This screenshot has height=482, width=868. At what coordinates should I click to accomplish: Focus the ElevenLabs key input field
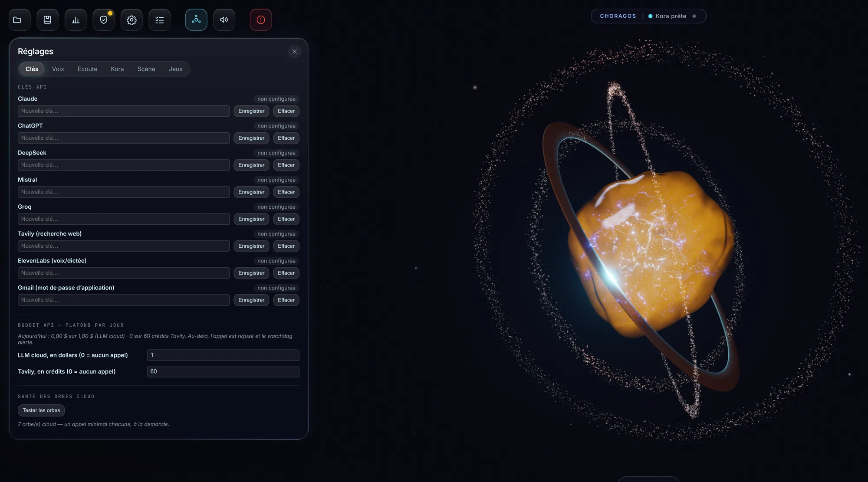tap(124, 273)
